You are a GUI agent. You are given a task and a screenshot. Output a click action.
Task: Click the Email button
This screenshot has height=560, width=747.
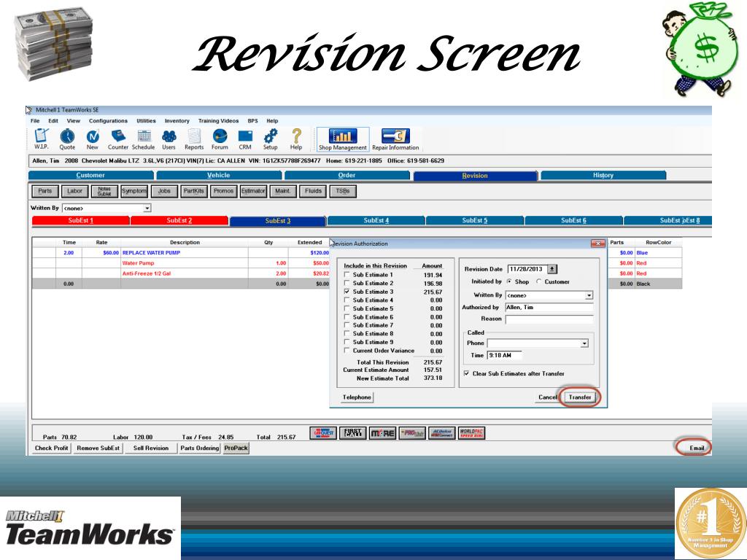pyautogui.click(x=697, y=448)
